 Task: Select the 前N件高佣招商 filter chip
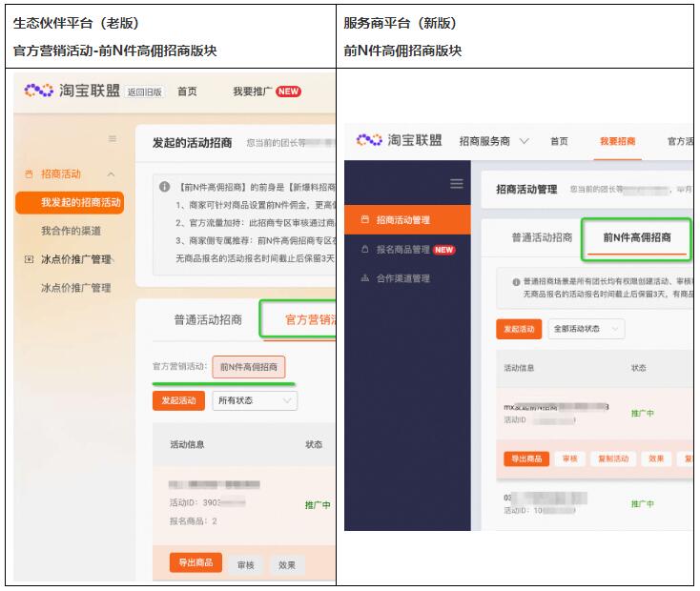[249, 367]
